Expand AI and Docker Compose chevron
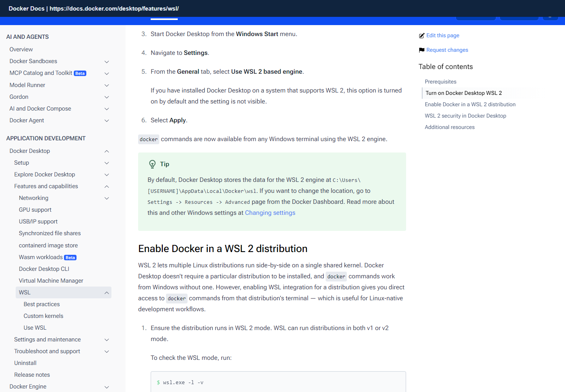 (107, 109)
